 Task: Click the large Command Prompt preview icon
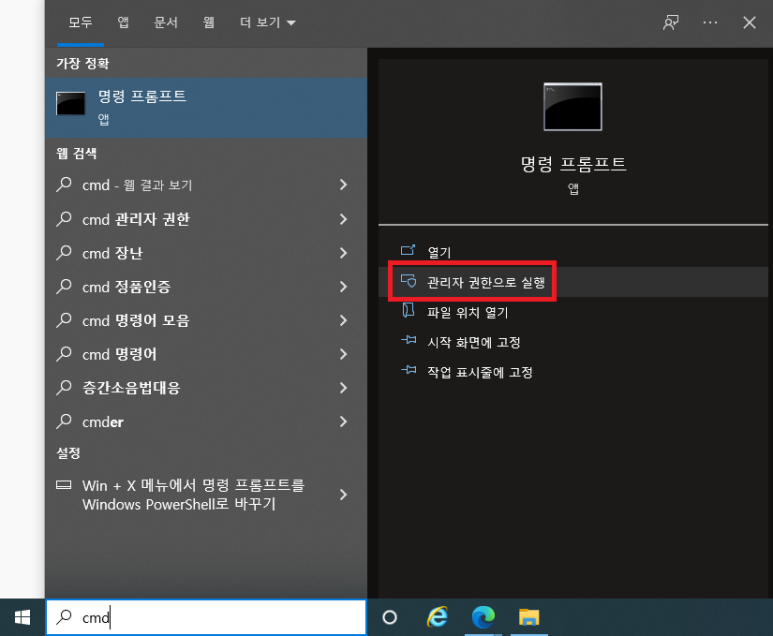tap(572, 106)
